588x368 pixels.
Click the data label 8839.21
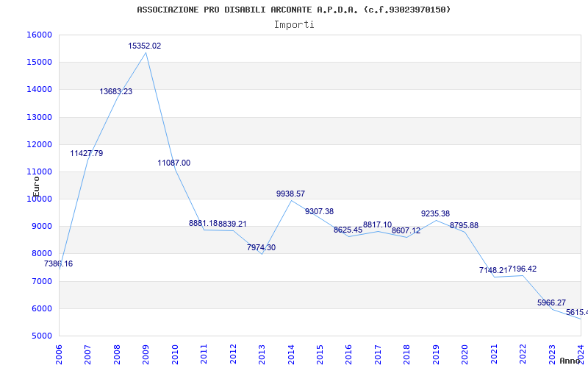pos(232,224)
